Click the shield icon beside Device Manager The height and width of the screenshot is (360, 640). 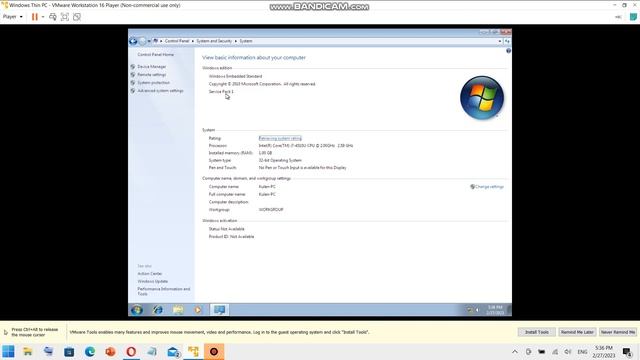(133, 67)
